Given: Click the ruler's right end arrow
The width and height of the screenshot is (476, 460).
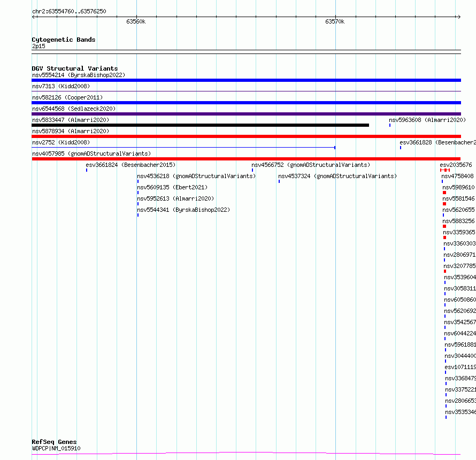Looking at the screenshot, I should pos(459,17).
